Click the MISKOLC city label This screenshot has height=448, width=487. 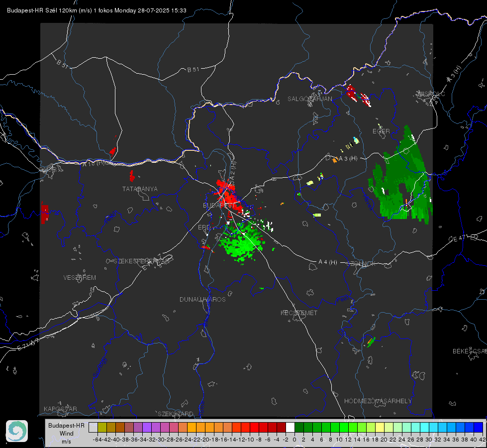point(431,94)
